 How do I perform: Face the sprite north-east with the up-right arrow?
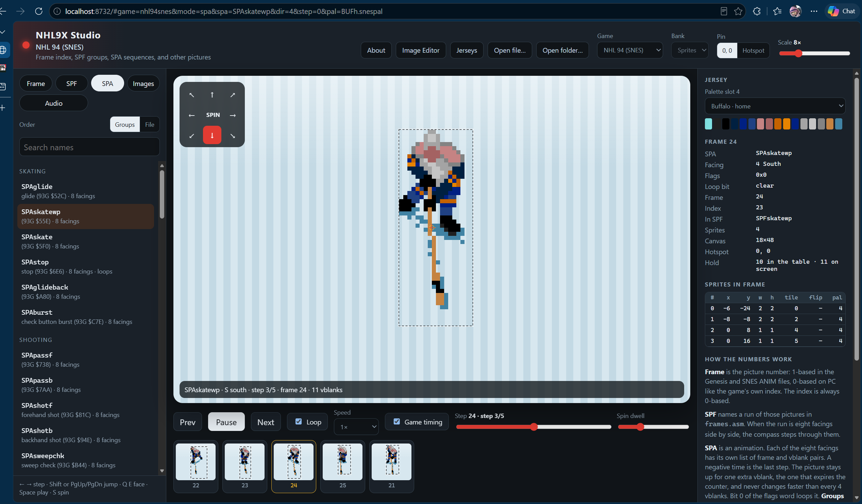[233, 95]
